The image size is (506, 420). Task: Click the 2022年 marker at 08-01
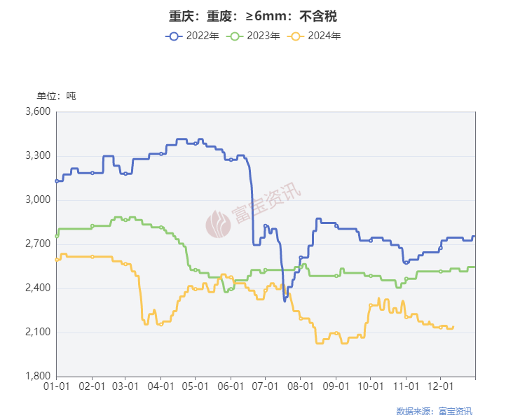301,258
